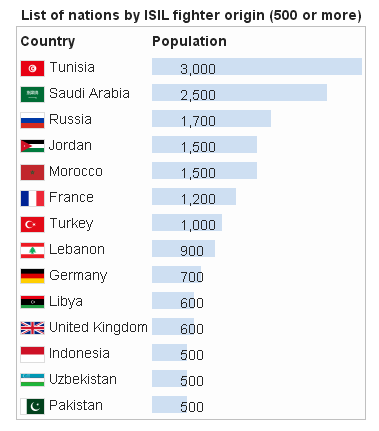This screenshot has width=379, height=431.
Task: Click the chart title text
Action: 191,15
